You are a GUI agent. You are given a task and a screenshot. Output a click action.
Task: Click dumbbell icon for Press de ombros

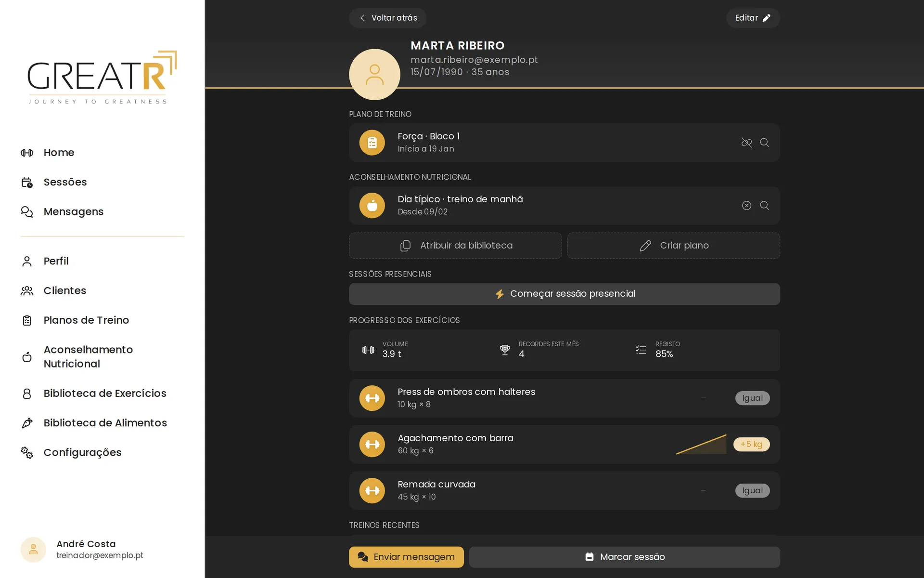point(372,398)
